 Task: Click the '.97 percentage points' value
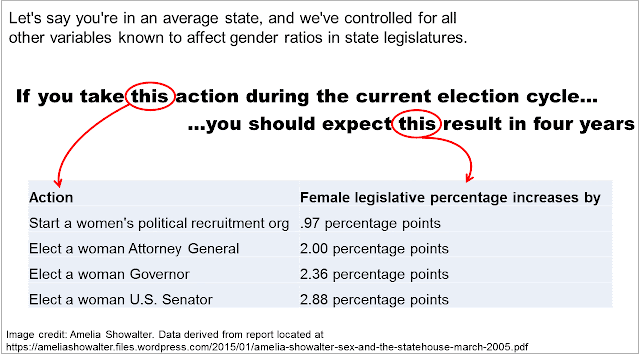[370, 223]
